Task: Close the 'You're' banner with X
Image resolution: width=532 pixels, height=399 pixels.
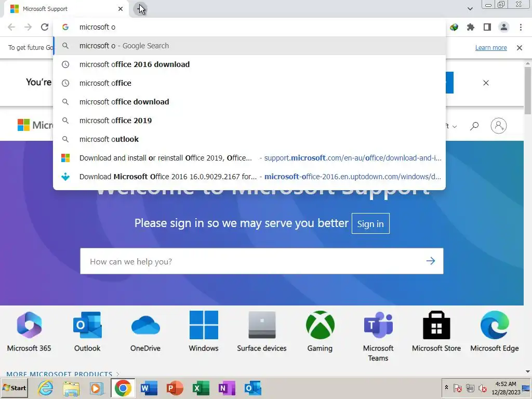Action: coord(486,83)
